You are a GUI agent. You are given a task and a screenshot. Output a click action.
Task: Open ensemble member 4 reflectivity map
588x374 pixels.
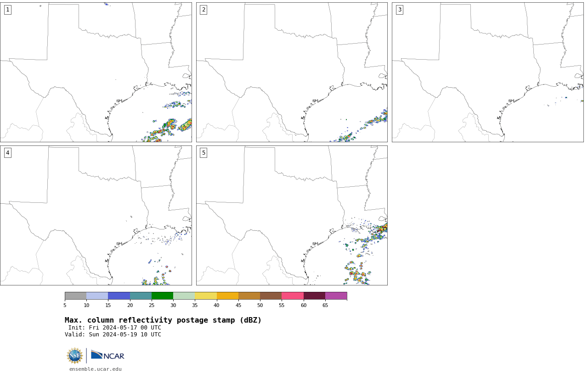tap(96, 215)
